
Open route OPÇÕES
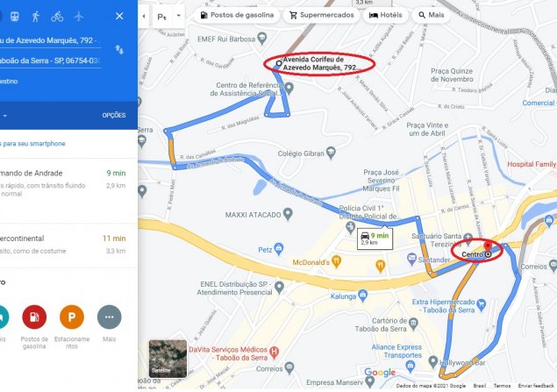pos(114,116)
